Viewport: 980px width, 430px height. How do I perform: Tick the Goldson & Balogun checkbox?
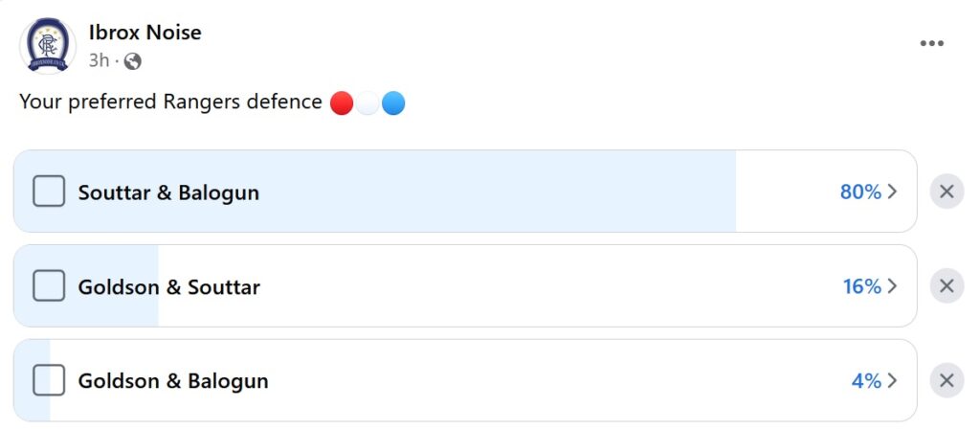click(49, 380)
